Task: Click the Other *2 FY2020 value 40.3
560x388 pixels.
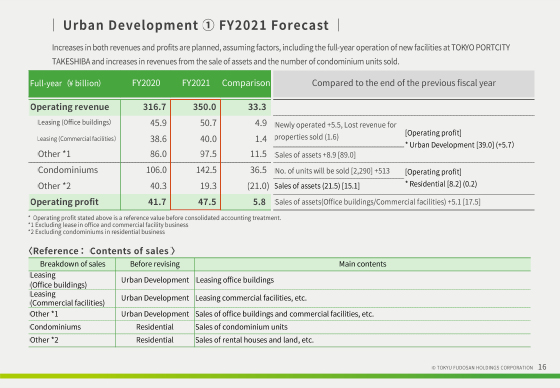Action: (158, 186)
